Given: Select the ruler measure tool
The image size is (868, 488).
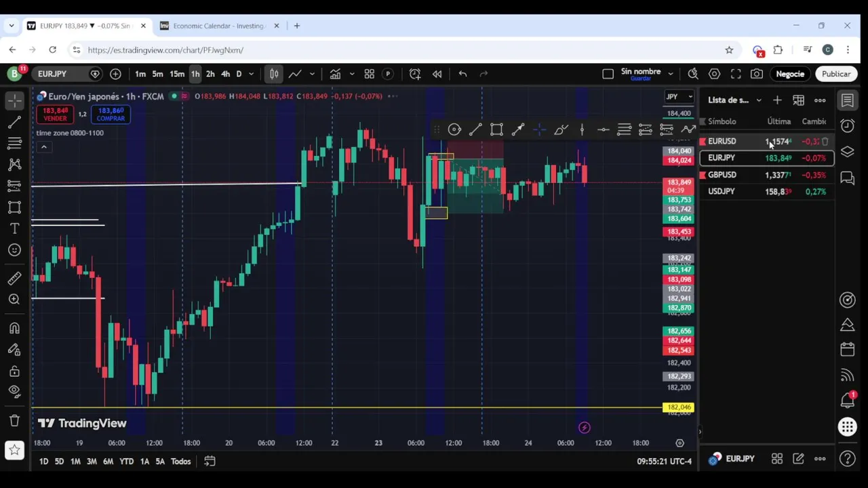Looking at the screenshot, I should (14, 278).
